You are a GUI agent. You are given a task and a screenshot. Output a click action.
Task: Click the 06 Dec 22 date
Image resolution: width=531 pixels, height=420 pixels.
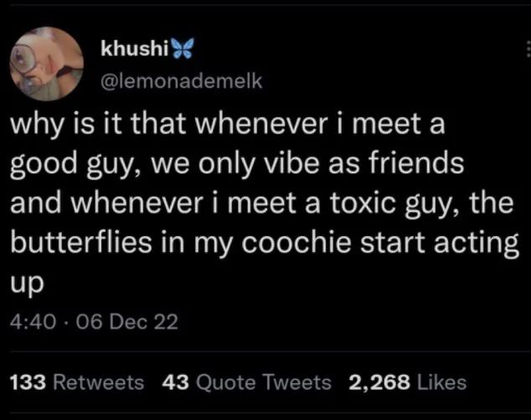point(127,321)
